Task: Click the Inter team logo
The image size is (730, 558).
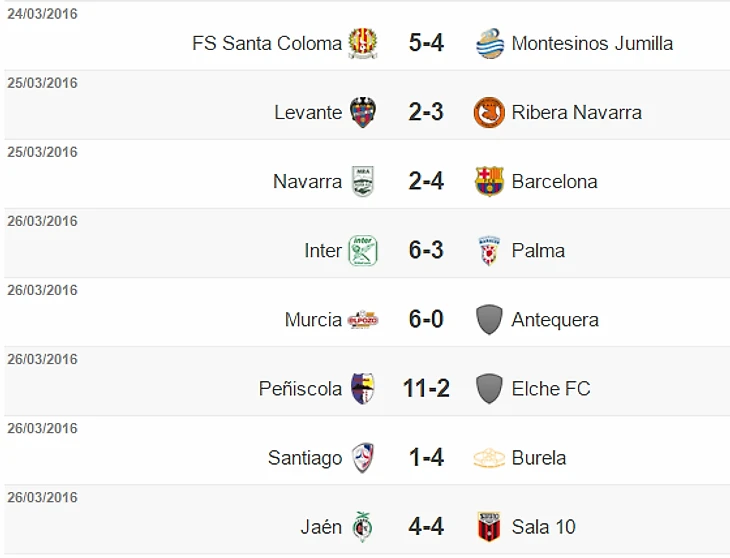Action: click(x=362, y=250)
